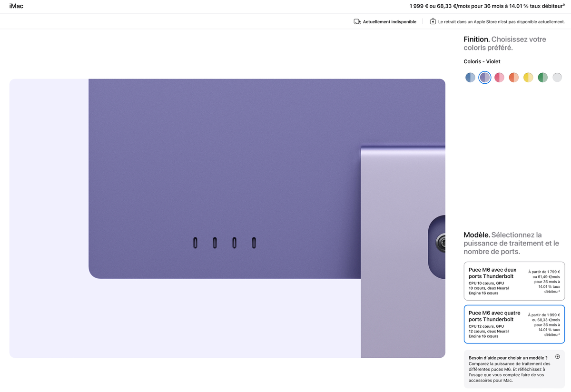The image size is (571, 392).
Task: Click the delivery truck icon
Action: 357,22
